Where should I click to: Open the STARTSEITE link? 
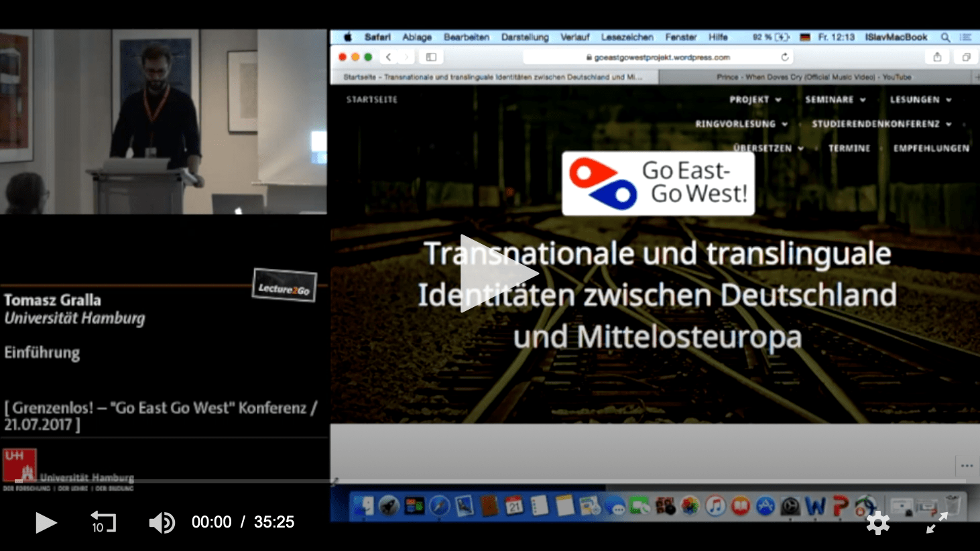[372, 99]
